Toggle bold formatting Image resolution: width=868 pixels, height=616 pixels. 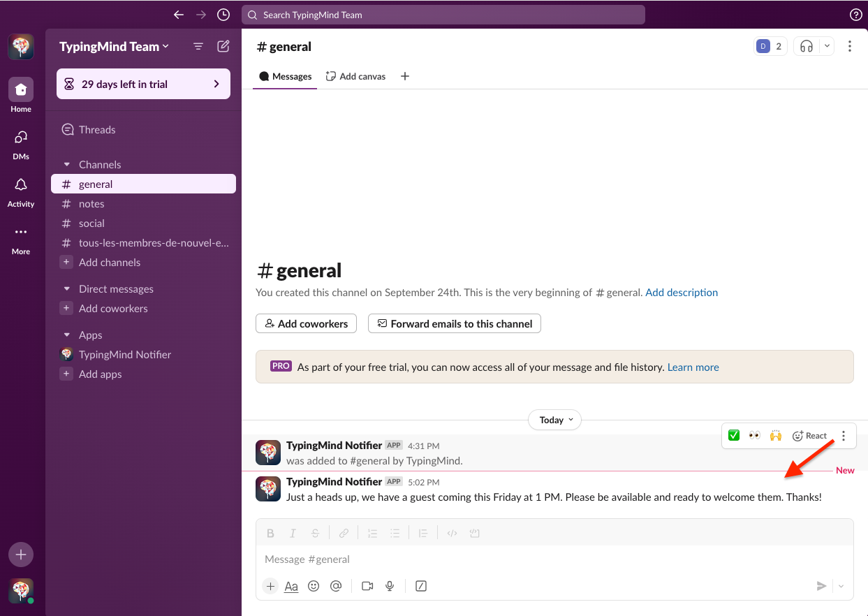coord(270,533)
